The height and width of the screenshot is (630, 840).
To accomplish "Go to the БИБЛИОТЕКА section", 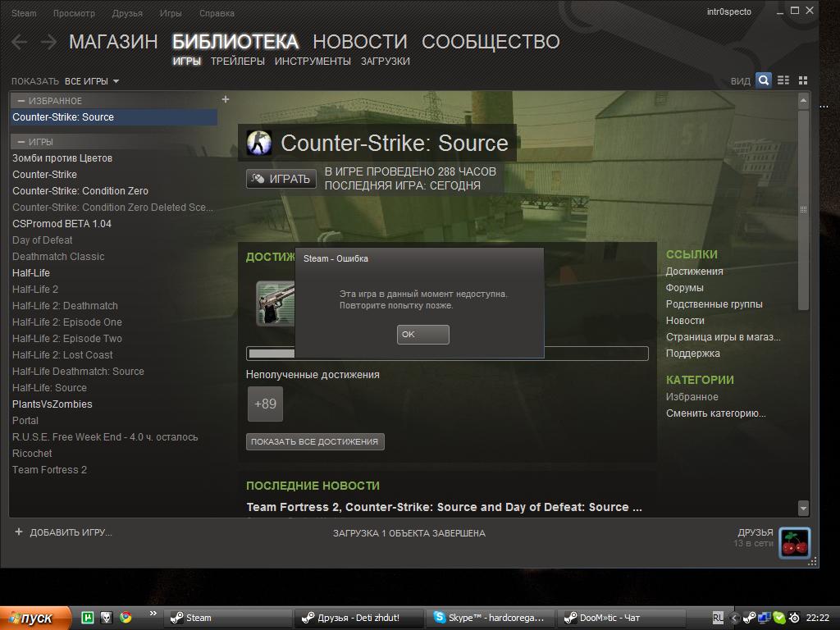I will click(235, 41).
